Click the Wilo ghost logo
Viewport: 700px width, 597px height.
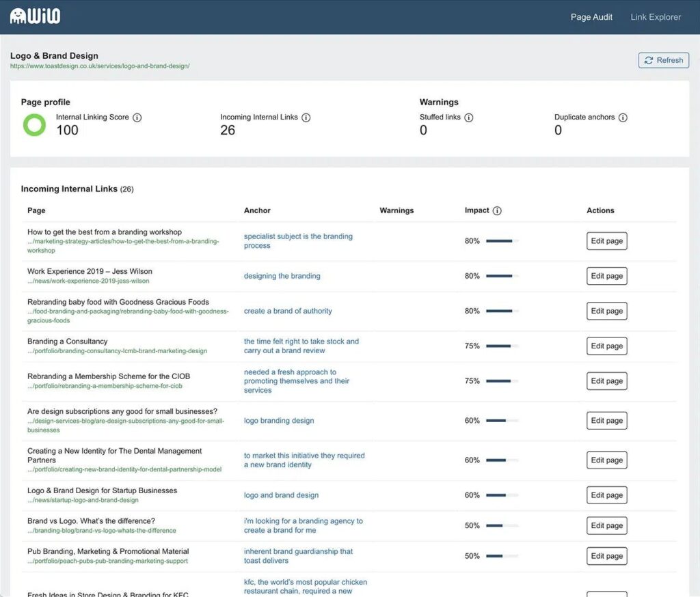(x=35, y=16)
